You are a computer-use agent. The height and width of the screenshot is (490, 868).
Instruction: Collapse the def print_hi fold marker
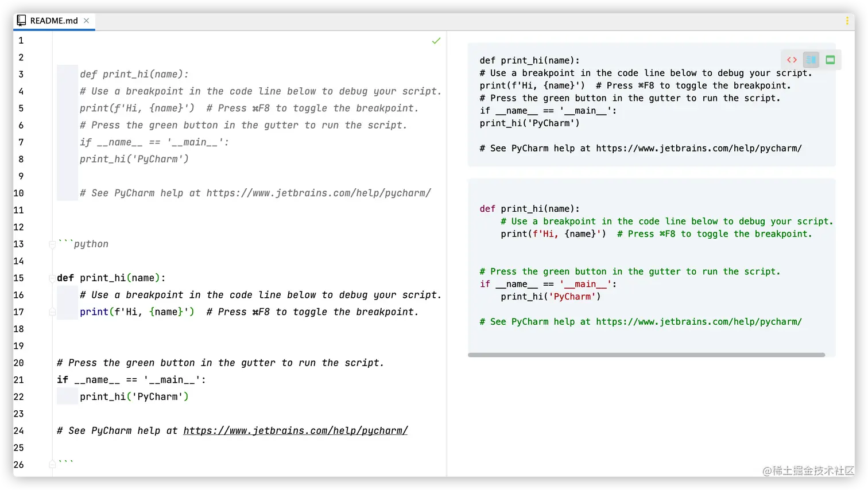click(52, 278)
